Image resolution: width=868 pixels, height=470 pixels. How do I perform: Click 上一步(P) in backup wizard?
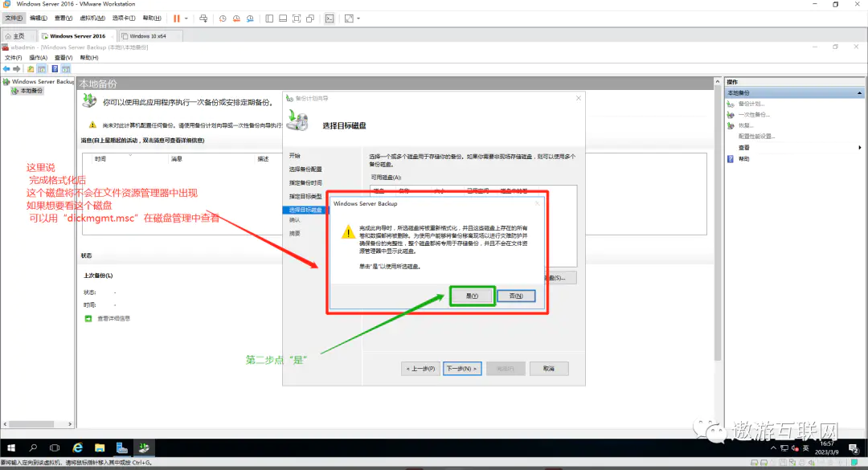[x=420, y=369]
